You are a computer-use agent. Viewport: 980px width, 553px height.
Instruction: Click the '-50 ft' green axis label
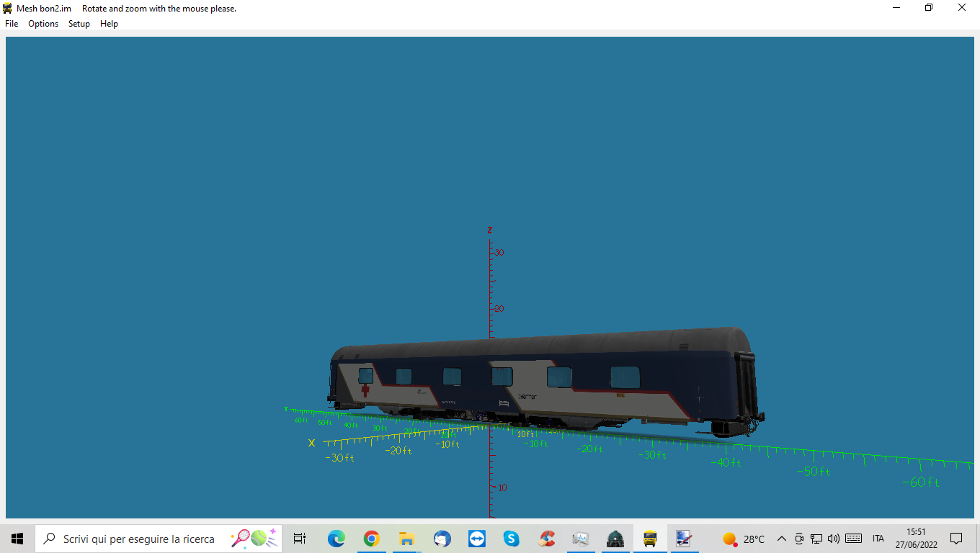814,472
